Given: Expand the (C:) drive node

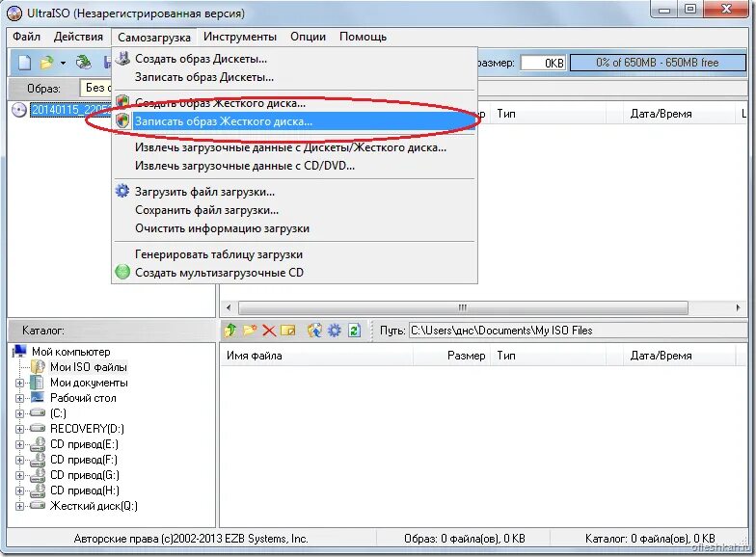Looking at the screenshot, I should [19, 414].
